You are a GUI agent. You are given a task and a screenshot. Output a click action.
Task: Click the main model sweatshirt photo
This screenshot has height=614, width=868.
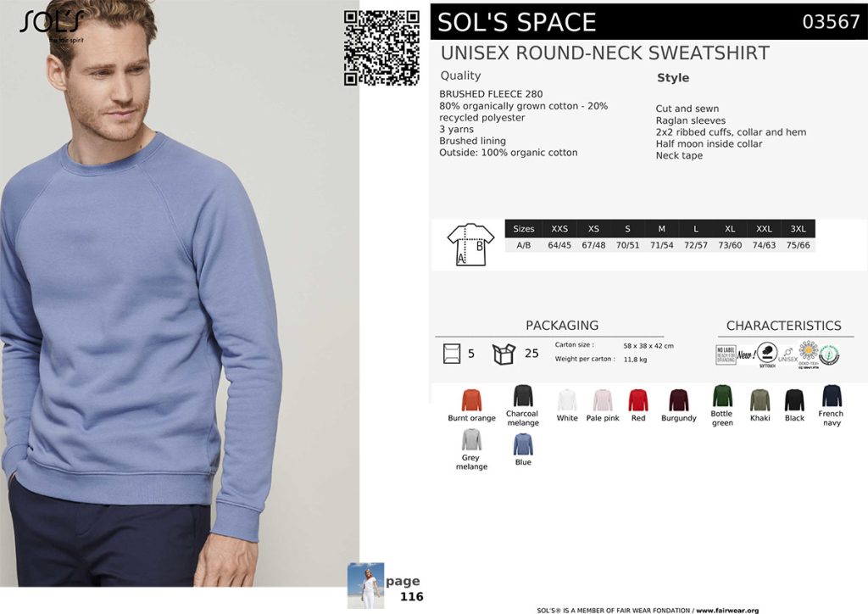point(180,293)
